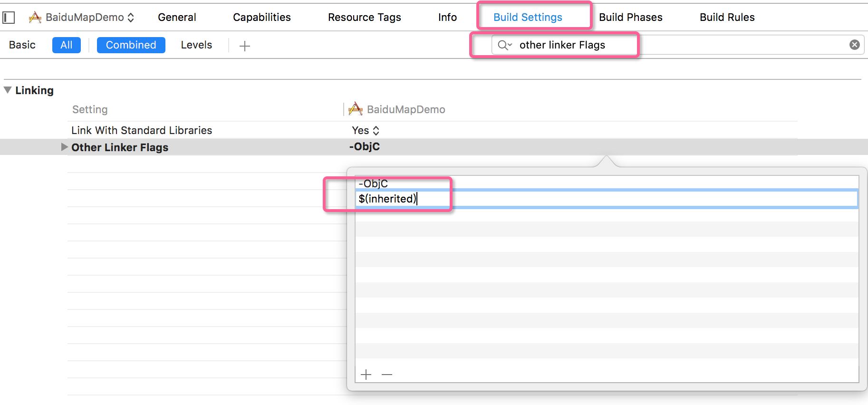Switch to Levels settings view

coord(196,45)
